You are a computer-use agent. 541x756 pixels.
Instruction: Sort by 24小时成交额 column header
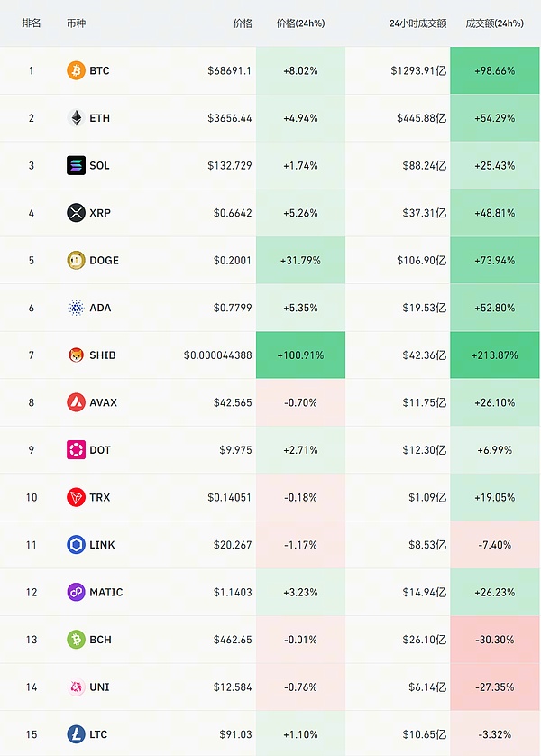[x=417, y=23]
